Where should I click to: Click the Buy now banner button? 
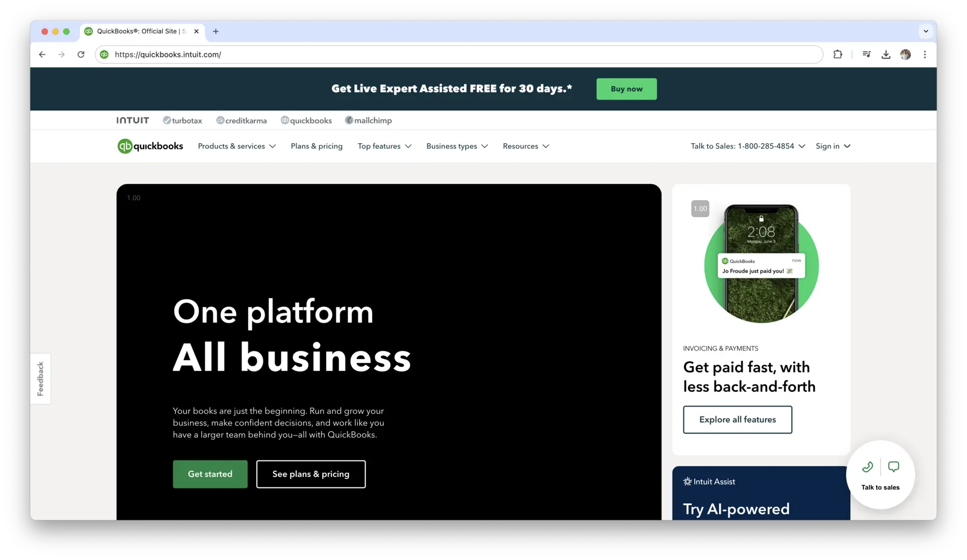pyautogui.click(x=626, y=89)
